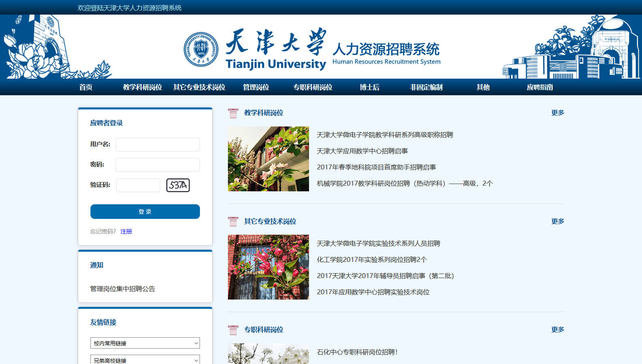The image size is (642, 364).
Task: Open 天津大学应用数学中心招聘启事
Action: (x=362, y=151)
